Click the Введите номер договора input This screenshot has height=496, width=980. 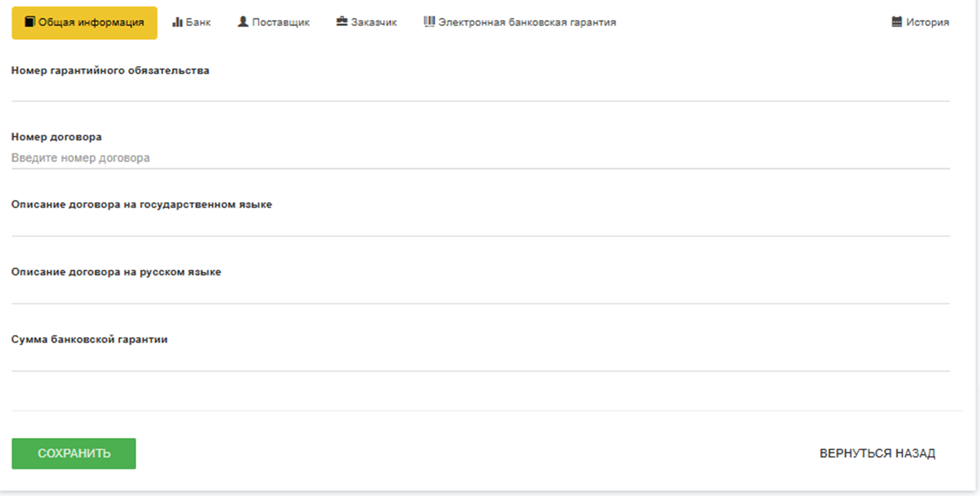(480, 158)
